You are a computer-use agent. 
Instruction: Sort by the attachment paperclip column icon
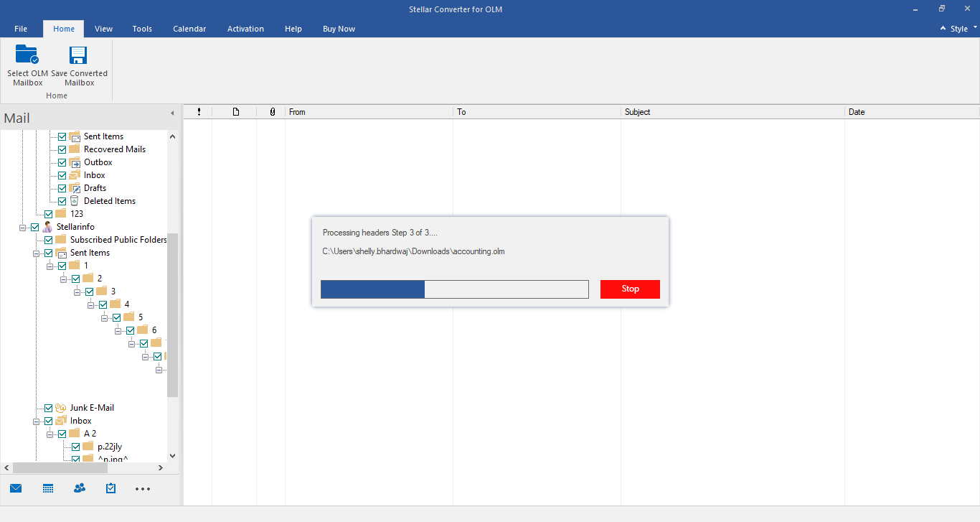pyautogui.click(x=272, y=112)
